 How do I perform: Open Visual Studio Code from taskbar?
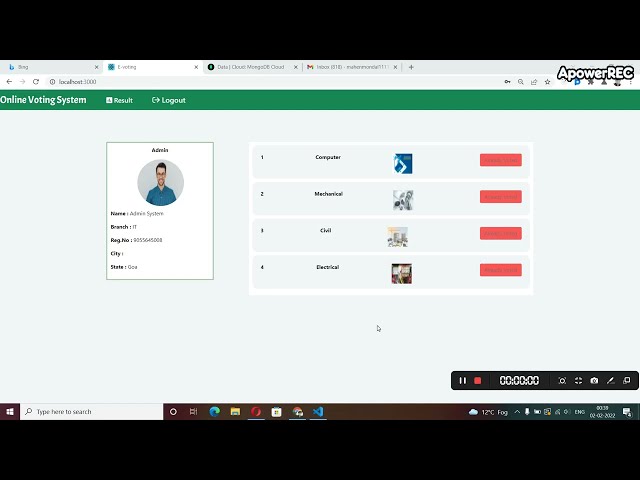318,411
